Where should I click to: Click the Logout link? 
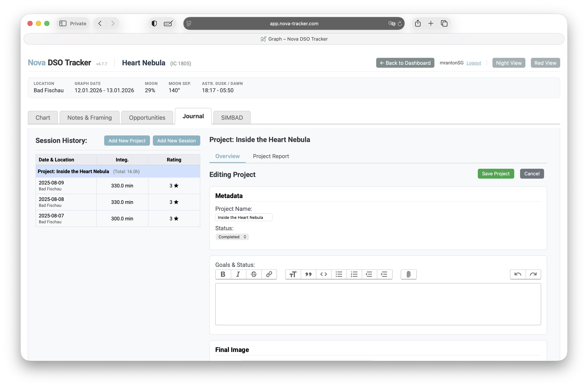click(x=473, y=63)
